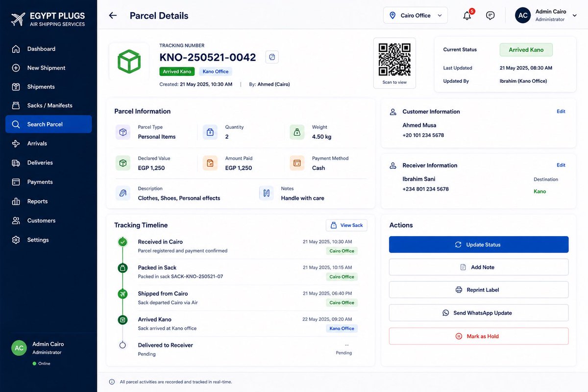Open Customers in sidebar
Screen dimensions: 588x392
(49, 220)
